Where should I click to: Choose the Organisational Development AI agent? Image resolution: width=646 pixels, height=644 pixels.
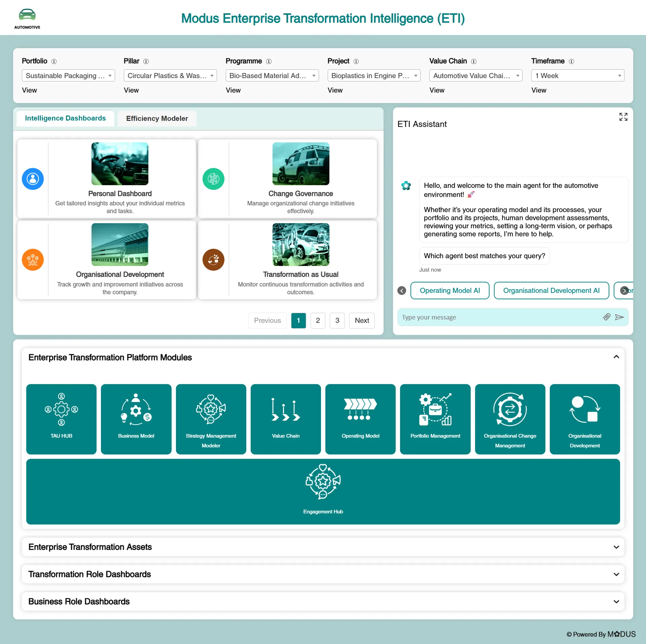tap(551, 291)
